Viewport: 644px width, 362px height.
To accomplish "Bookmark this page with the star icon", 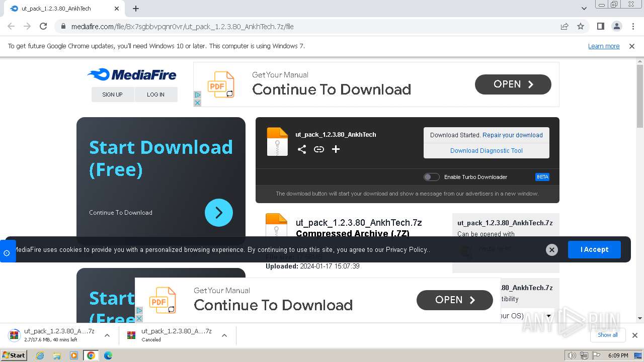I will [x=581, y=26].
